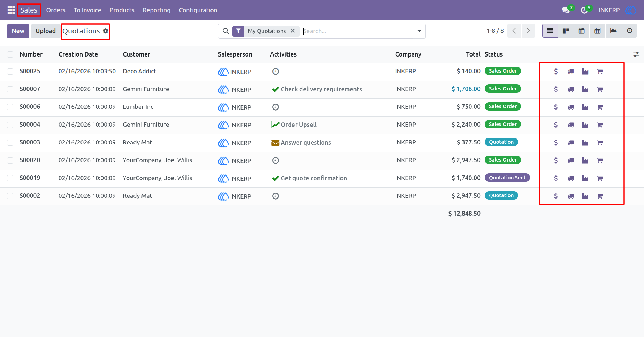Screen dimensions: 644x337
Task: Go to next page of records
Action: pos(528,31)
